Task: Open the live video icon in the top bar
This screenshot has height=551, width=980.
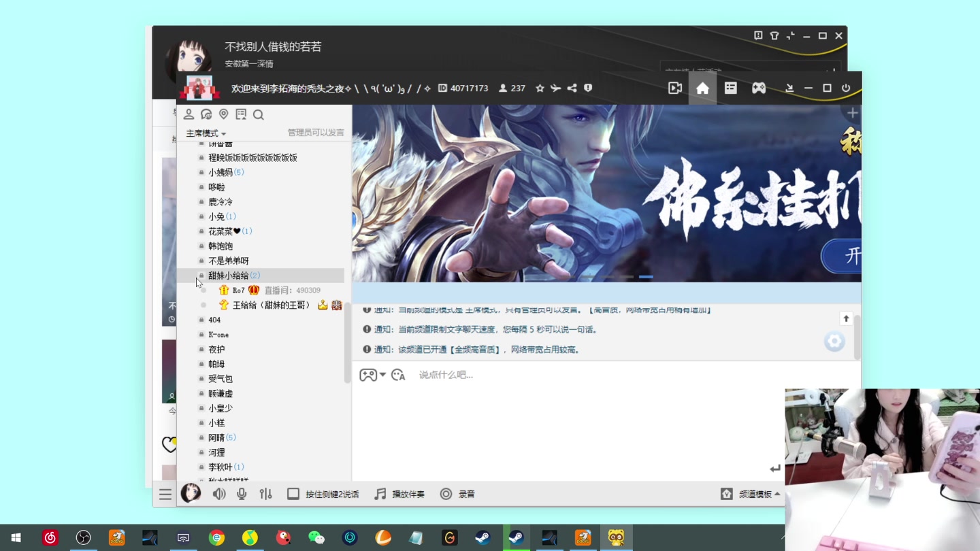Action: pyautogui.click(x=674, y=88)
